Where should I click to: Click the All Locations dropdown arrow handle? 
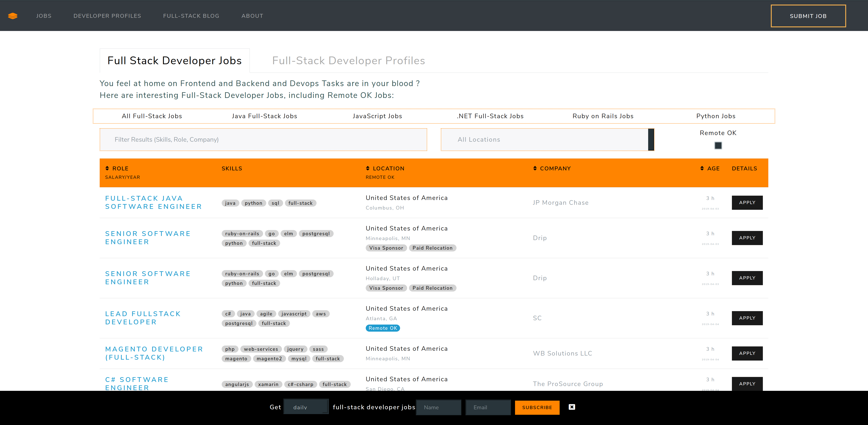pyautogui.click(x=651, y=140)
